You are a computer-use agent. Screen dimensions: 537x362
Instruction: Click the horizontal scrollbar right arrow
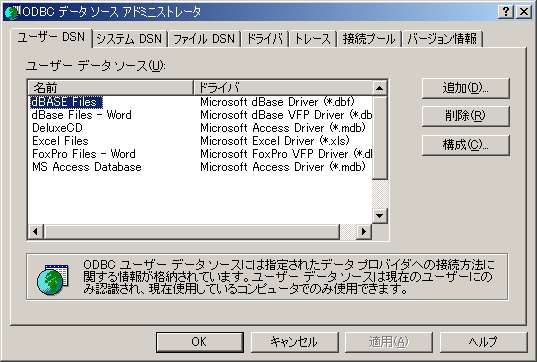click(364, 232)
